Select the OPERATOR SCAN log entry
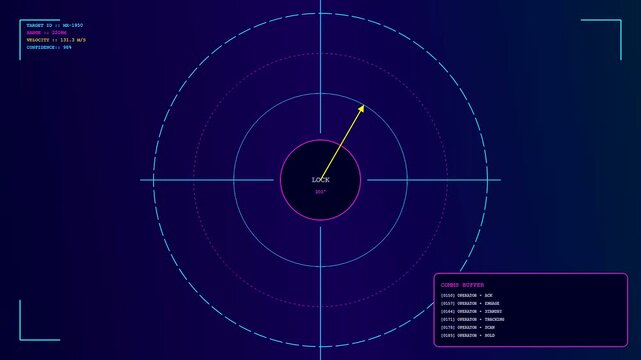 coord(468,327)
